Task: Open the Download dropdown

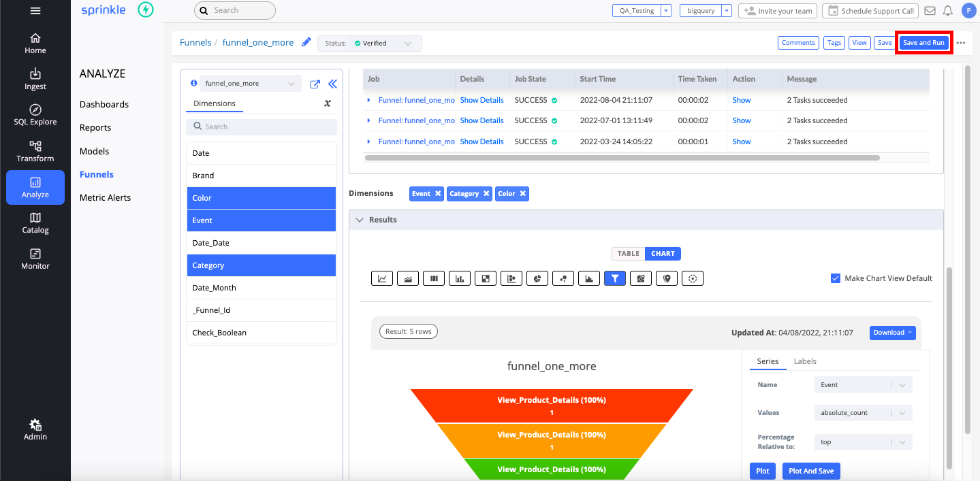Action: click(892, 333)
